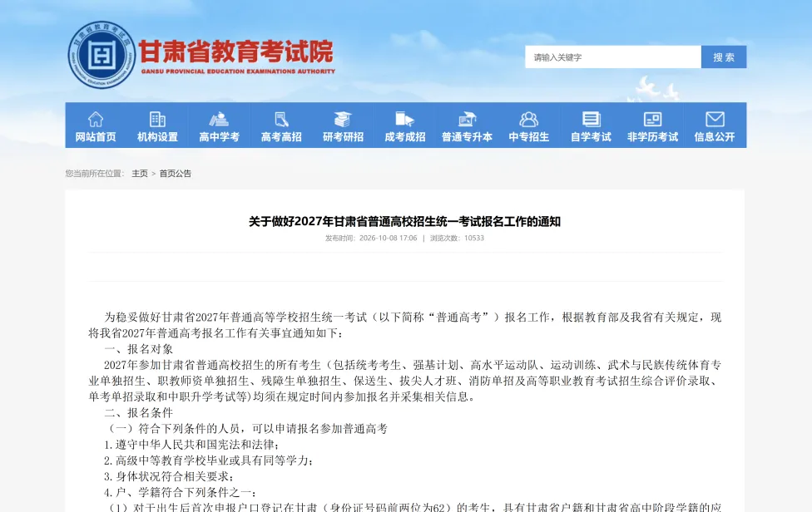The image size is (812, 512).
Task: Click line 4.户、学籍符合下列条件之一
Action: (x=181, y=492)
